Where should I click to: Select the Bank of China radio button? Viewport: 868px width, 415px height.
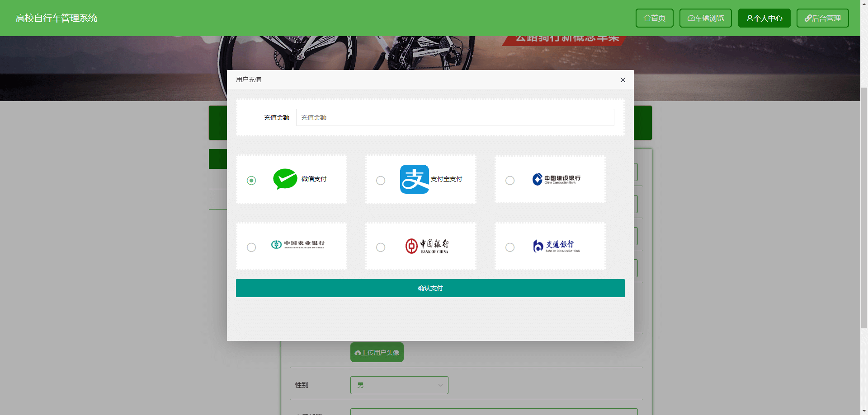pyautogui.click(x=381, y=247)
